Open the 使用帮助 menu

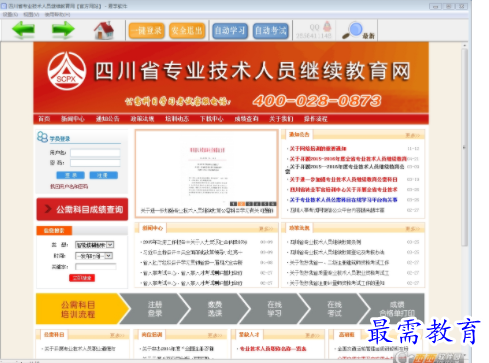coord(57,14)
